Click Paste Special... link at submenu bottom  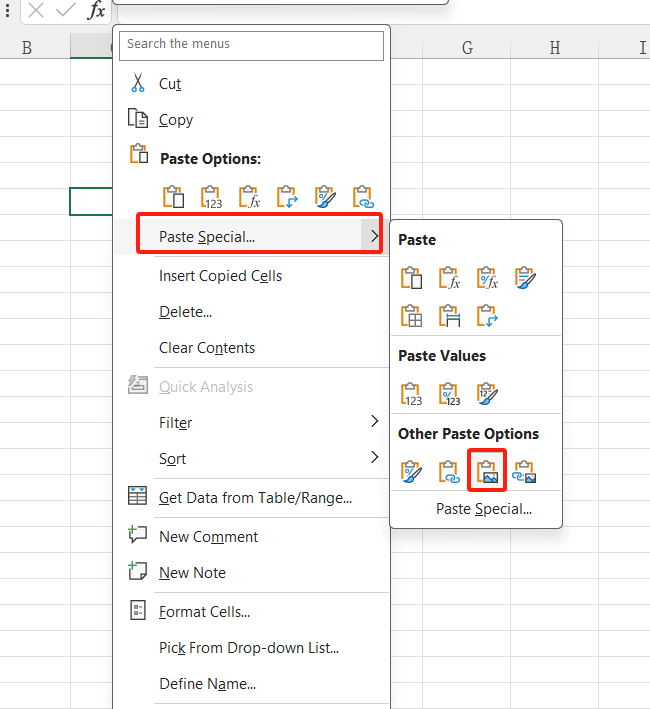coord(483,509)
